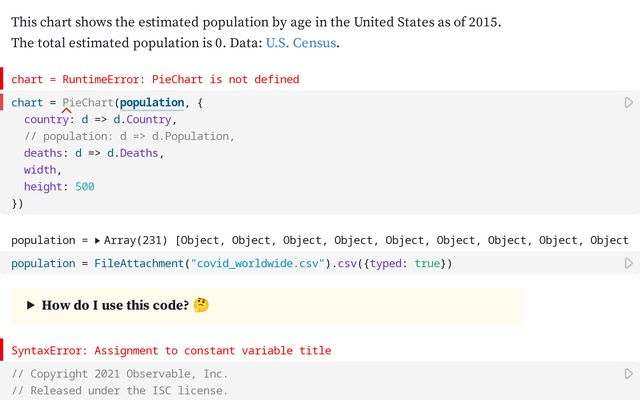Select the SyntaxError constant variable title message
This screenshot has height=400, width=640.
point(171,351)
